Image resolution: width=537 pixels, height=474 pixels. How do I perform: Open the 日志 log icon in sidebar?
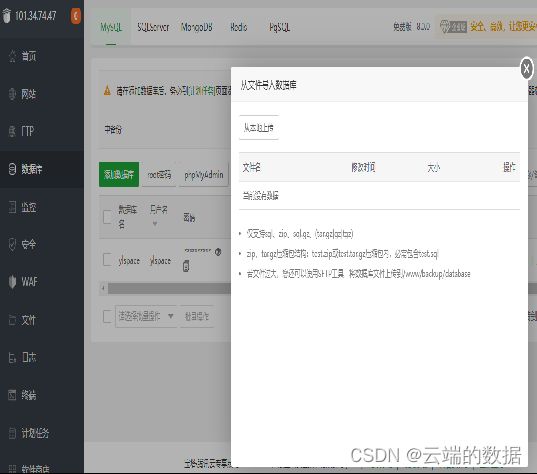pyautogui.click(x=12, y=358)
